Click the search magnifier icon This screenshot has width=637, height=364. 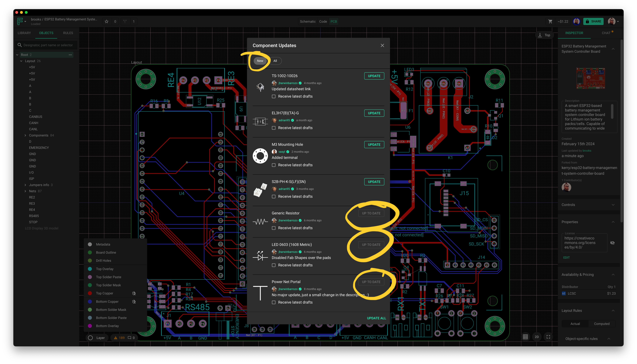point(20,45)
